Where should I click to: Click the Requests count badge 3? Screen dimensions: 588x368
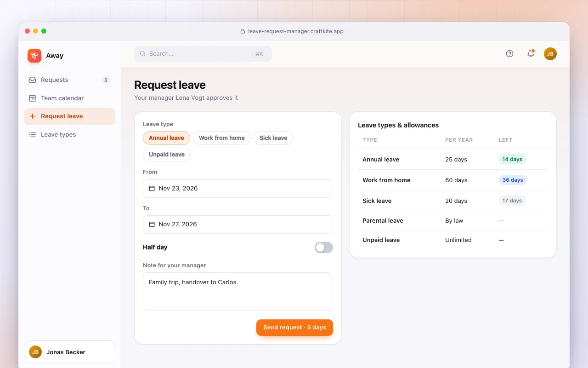(106, 80)
